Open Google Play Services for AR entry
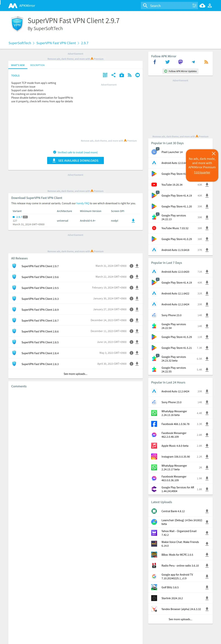Image resolution: width=221 pixels, height=644 pixels. click(x=178, y=489)
